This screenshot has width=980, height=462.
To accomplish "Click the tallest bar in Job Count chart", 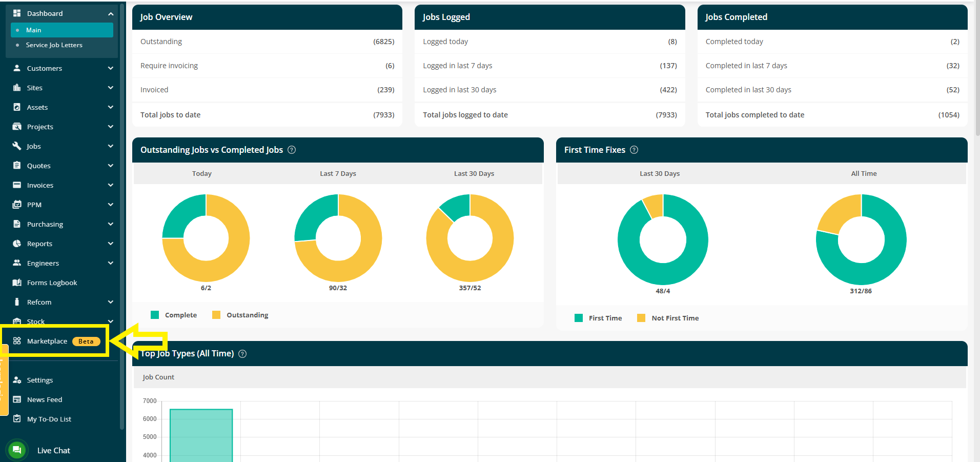I will 201,435.
